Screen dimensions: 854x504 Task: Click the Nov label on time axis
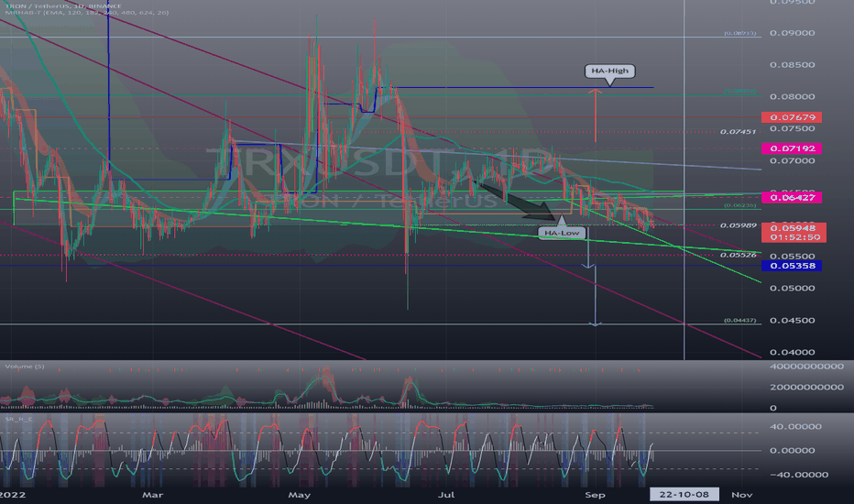point(742,495)
